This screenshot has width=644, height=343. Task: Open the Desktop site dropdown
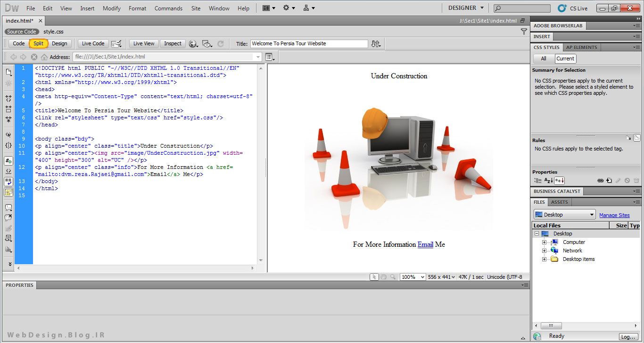[x=564, y=215]
